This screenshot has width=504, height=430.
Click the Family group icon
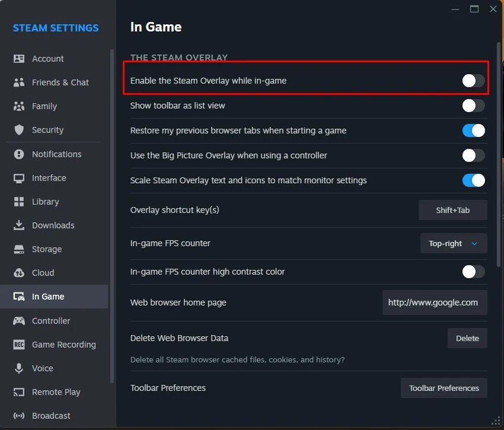[x=19, y=106]
